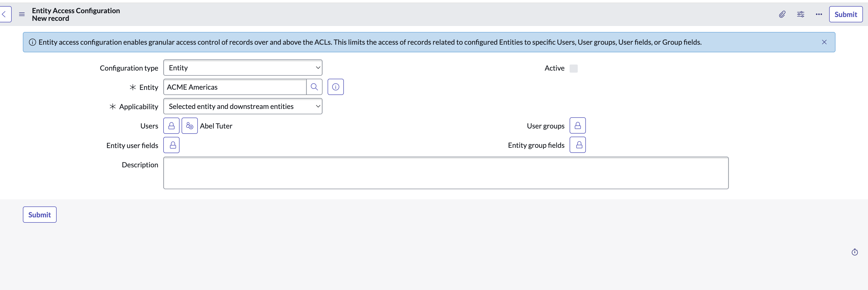This screenshot has width=868, height=290.
Task: Click the back arrow button
Action: [x=5, y=14]
